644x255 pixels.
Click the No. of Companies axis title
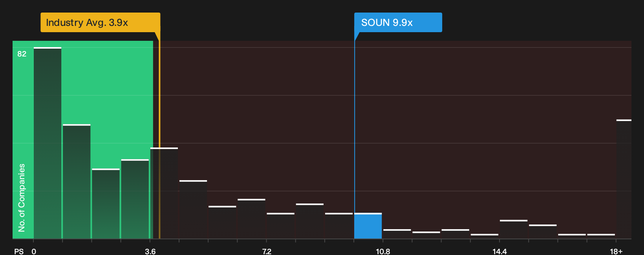(x=22, y=198)
